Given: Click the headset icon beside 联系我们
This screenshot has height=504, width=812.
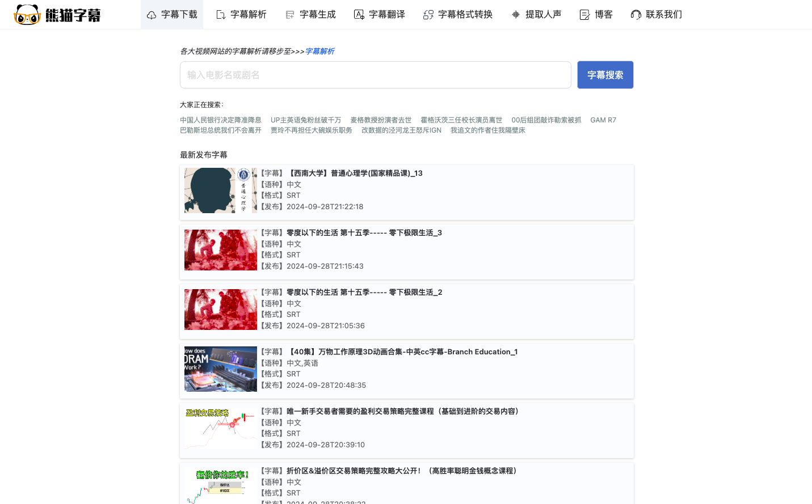Looking at the screenshot, I should 636,15.
